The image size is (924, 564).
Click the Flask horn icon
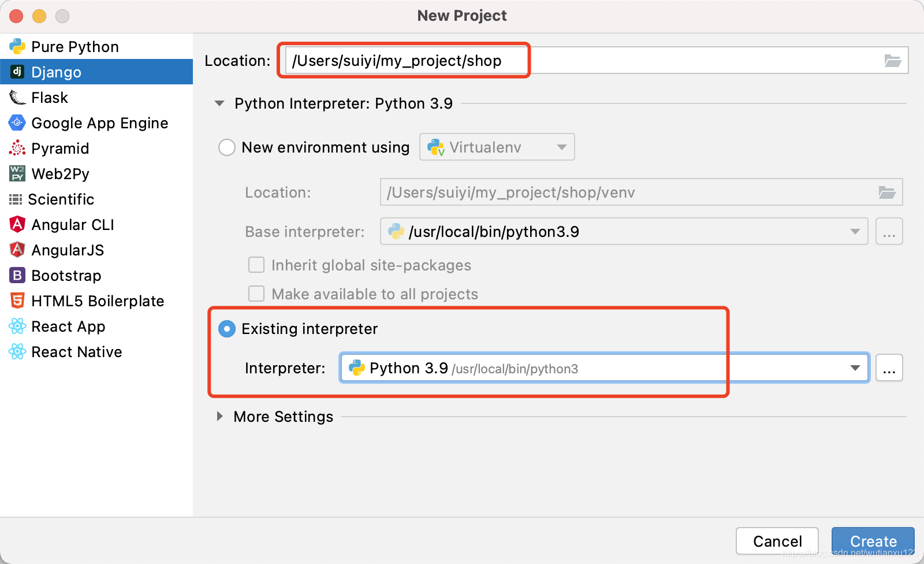(x=17, y=97)
